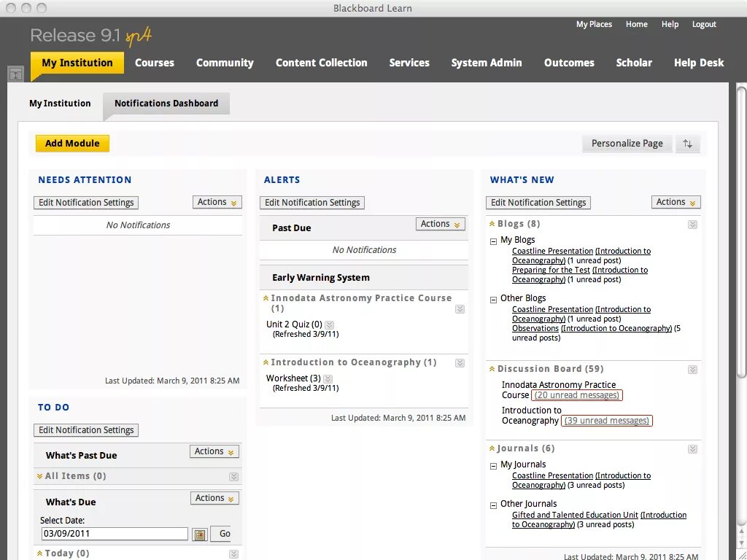Open Unit 2 Quiz context menu icon
This screenshot has width=747, height=560.
tap(329, 324)
